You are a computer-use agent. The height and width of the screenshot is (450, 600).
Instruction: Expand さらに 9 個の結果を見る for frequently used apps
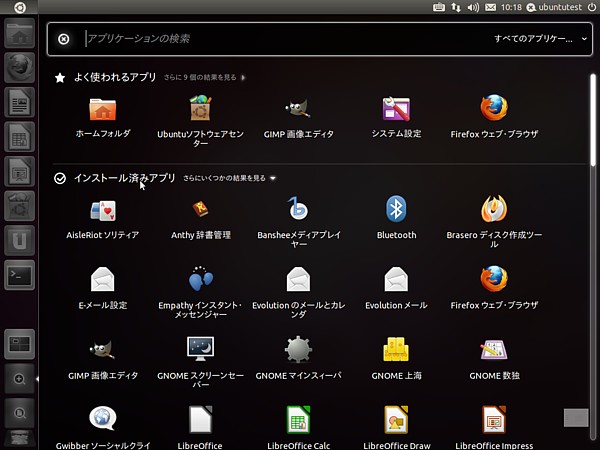tap(204, 77)
